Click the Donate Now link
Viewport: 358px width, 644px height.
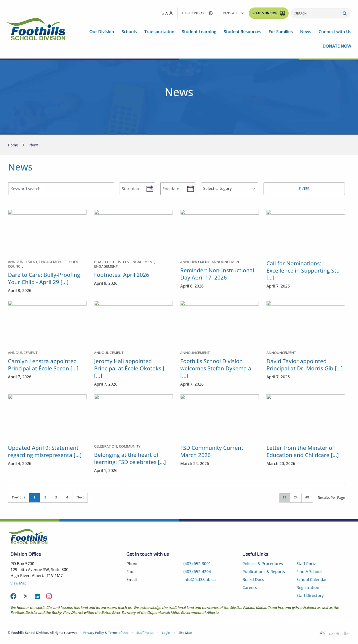tap(337, 46)
